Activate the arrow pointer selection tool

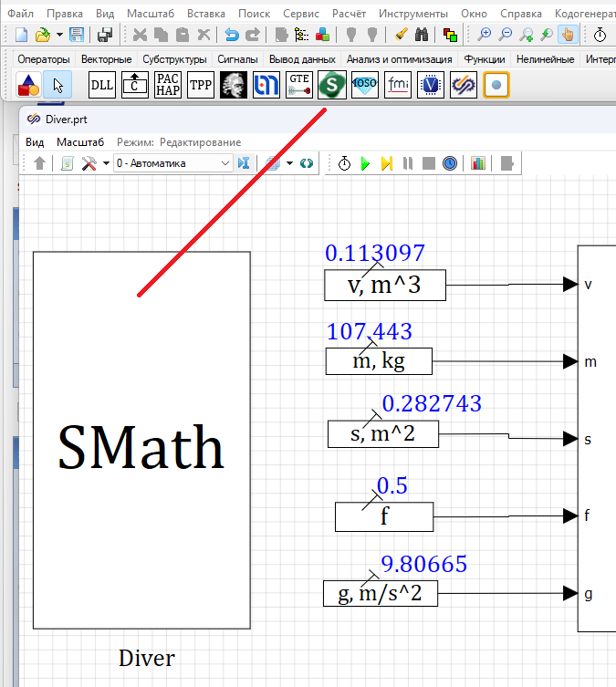click(x=57, y=86)
